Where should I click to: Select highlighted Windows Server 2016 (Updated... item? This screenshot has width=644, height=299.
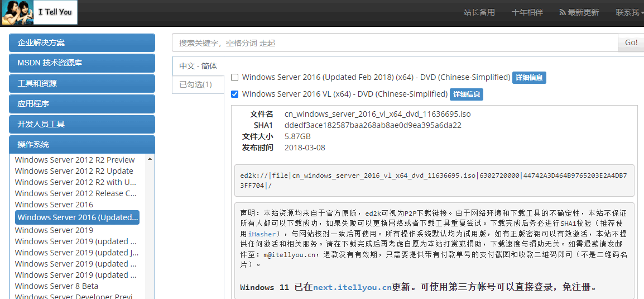click(77, 217)
